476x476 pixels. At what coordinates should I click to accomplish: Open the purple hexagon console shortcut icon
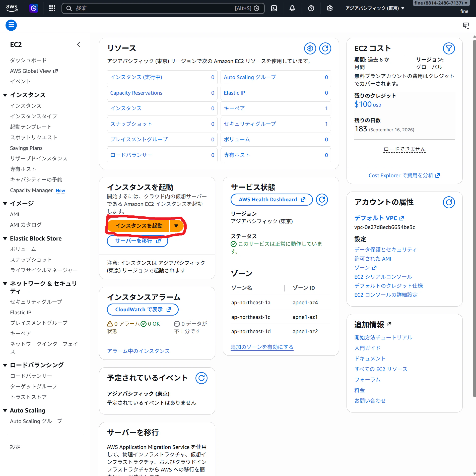click(34, 8)
